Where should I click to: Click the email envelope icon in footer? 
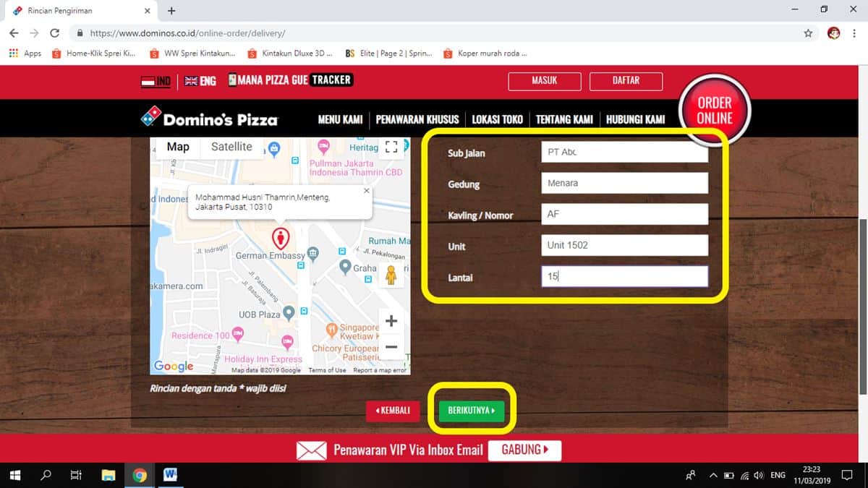[x=312, y=450]
